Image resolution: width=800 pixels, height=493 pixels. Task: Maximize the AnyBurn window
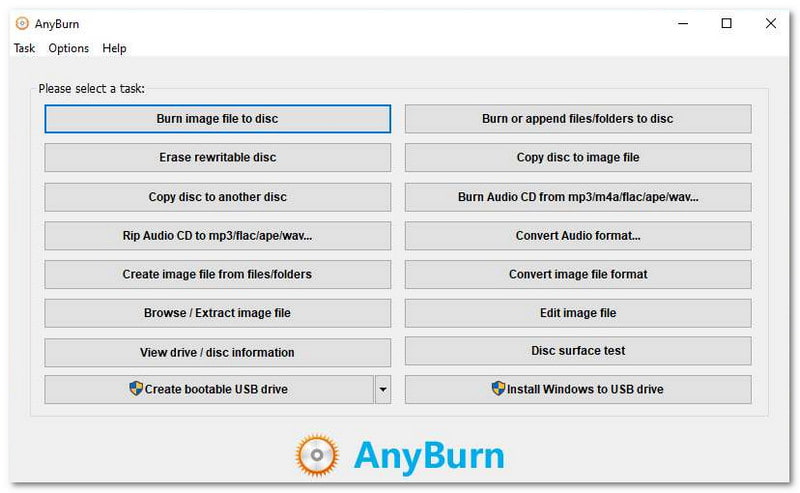pyautogui.click(x=727, y=23)
